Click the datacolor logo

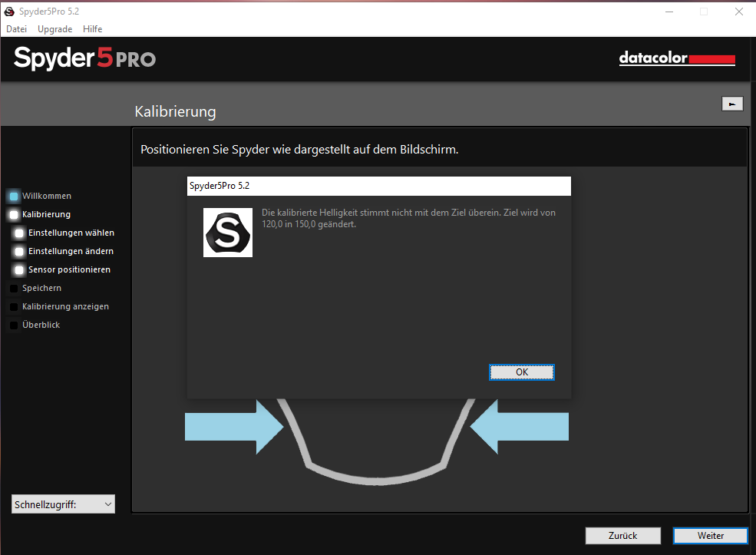coord(677,58)
